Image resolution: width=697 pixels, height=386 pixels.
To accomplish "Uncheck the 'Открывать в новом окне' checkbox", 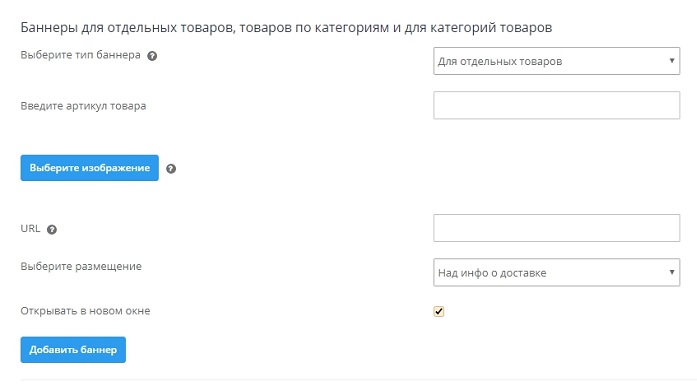I will point(439,311).
